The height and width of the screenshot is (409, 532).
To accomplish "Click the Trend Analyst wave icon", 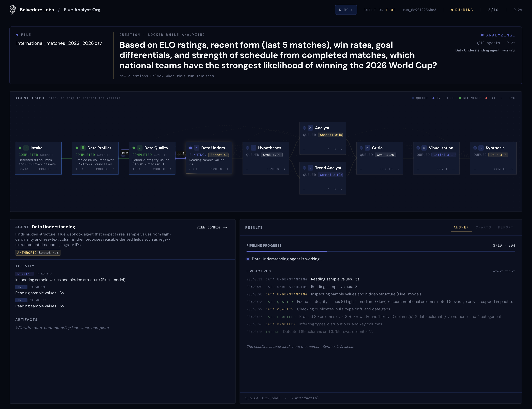I will 310,168.
